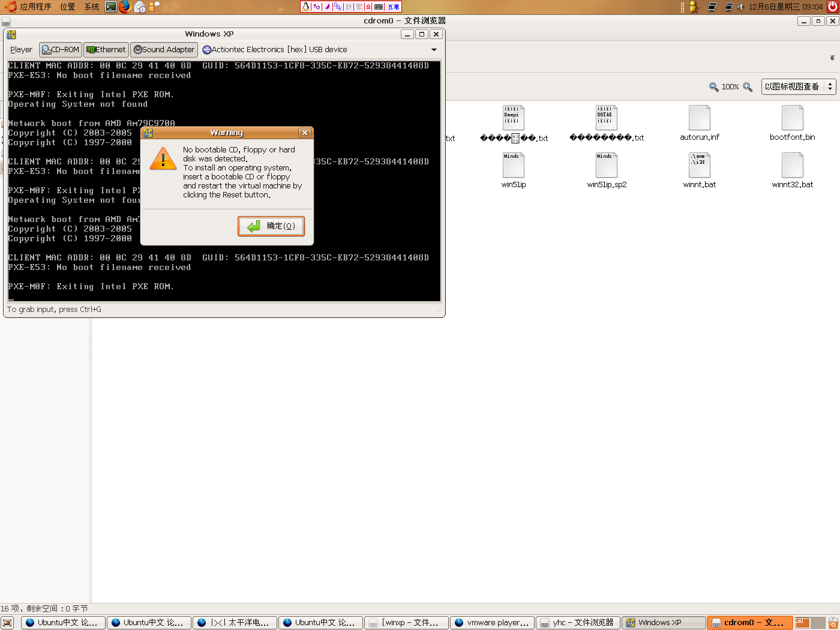Click status text '16 项, 剩余空间：0 字节'
Viewport: 840px width, 630px height.
(x=44, y=608)
